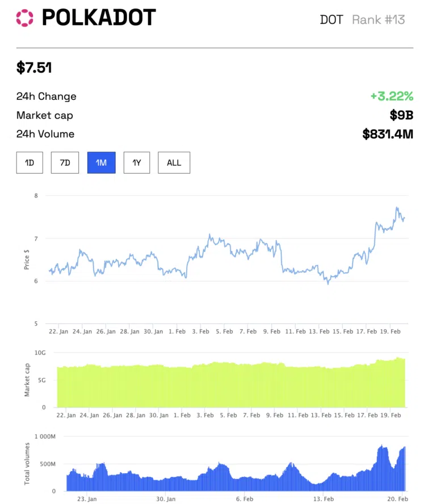Click the $7.51 current price
Screen dimensions: 436x504
coord(34,68)
